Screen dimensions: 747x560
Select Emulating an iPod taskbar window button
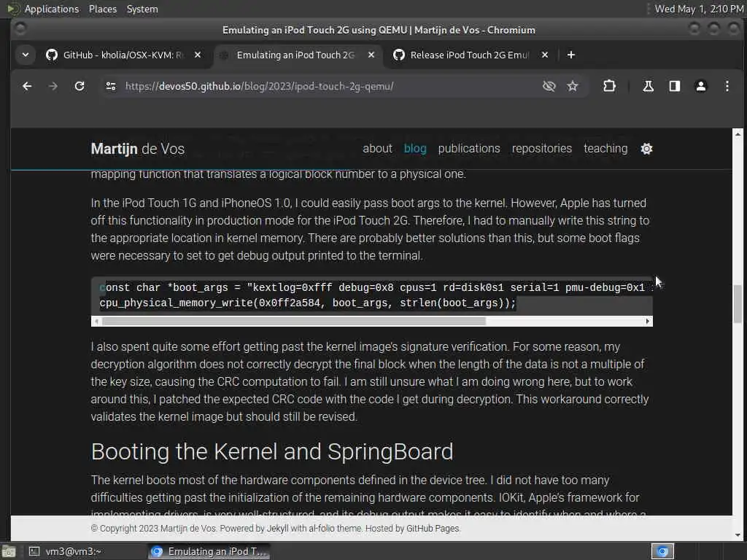(209, 551)
